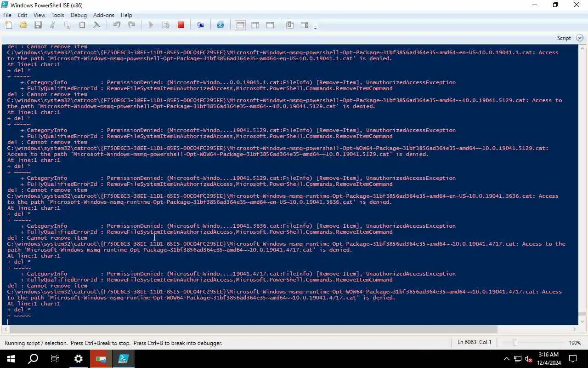Open clock showing 3:16 AM 12/4/2024
The width and height of the screenshot is (588, 368).
click(x=548, y=359)
